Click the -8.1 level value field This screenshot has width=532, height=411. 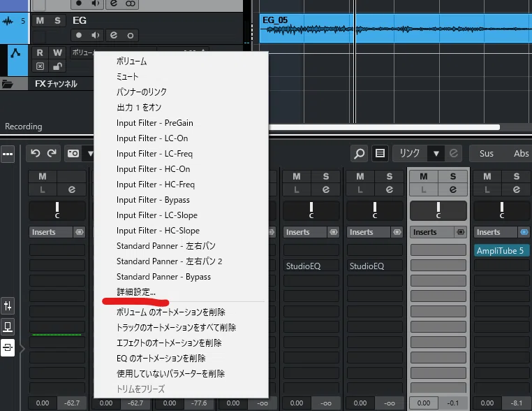coord(517,403)
